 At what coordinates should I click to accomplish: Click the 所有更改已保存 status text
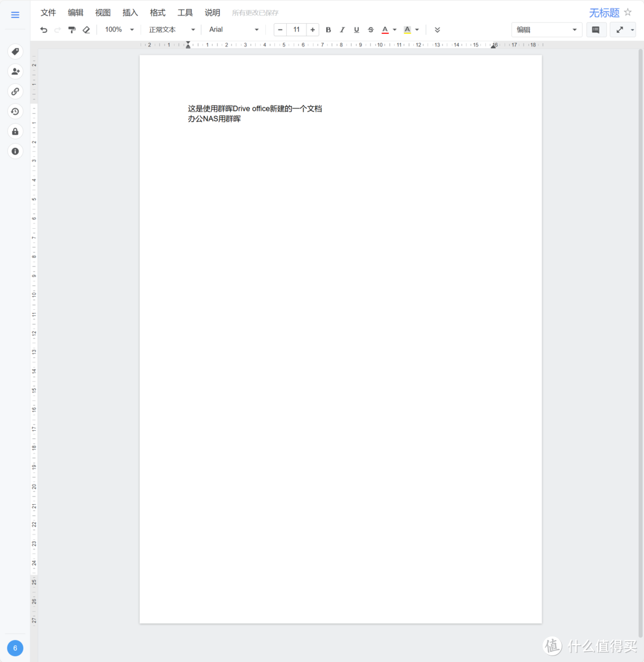click(x=255, y=13)
